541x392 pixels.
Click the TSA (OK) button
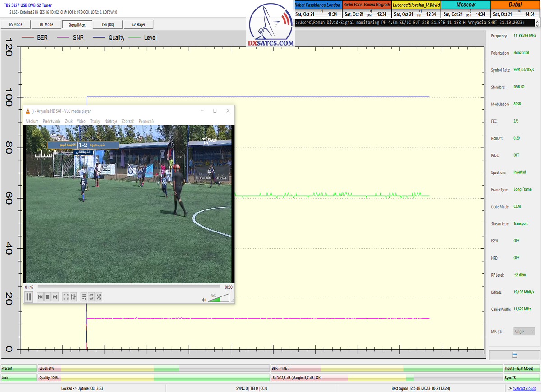click(x=107, y=25)
